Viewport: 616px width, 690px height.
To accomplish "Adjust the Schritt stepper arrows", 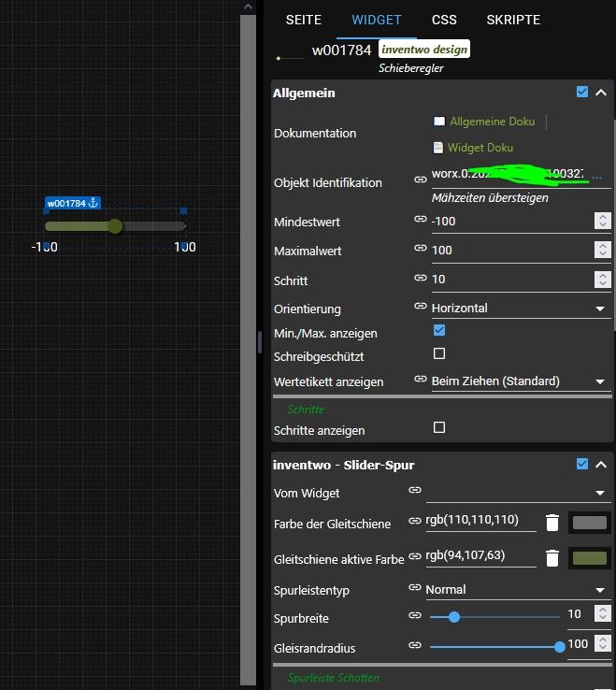I will [x=602, y=279].
